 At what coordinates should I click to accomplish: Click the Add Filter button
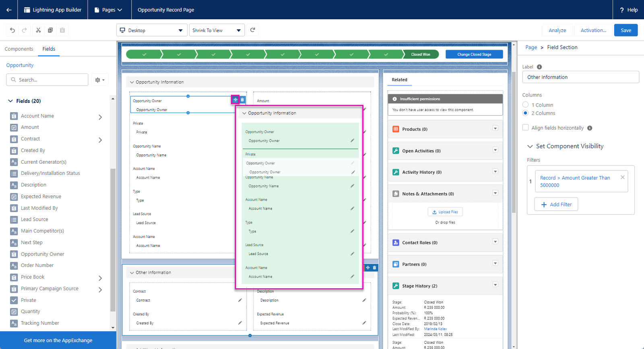point(556,204)
